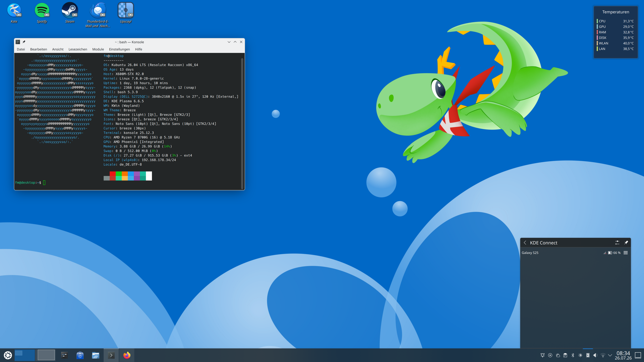
Task: Click the RAM temperature row
Action: pos(615,32)
